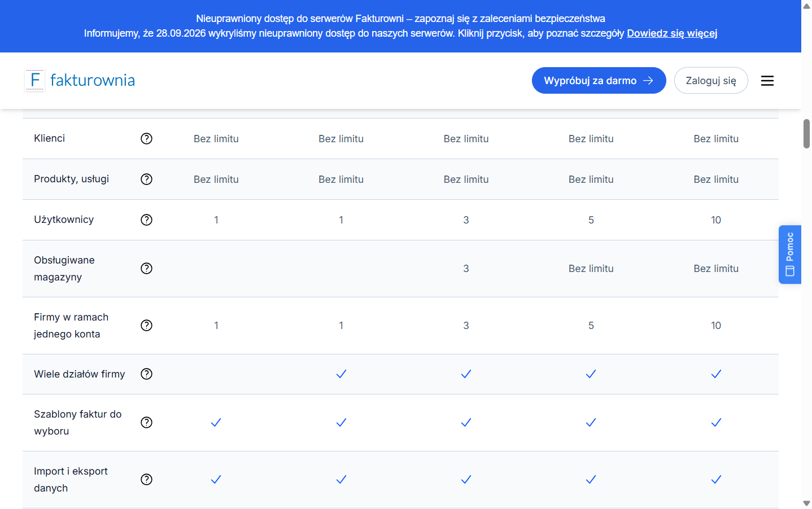Show info icon for Użytkownicy
Image resolution: width=812 pixels, height=509 pixels.
point(146,220)
